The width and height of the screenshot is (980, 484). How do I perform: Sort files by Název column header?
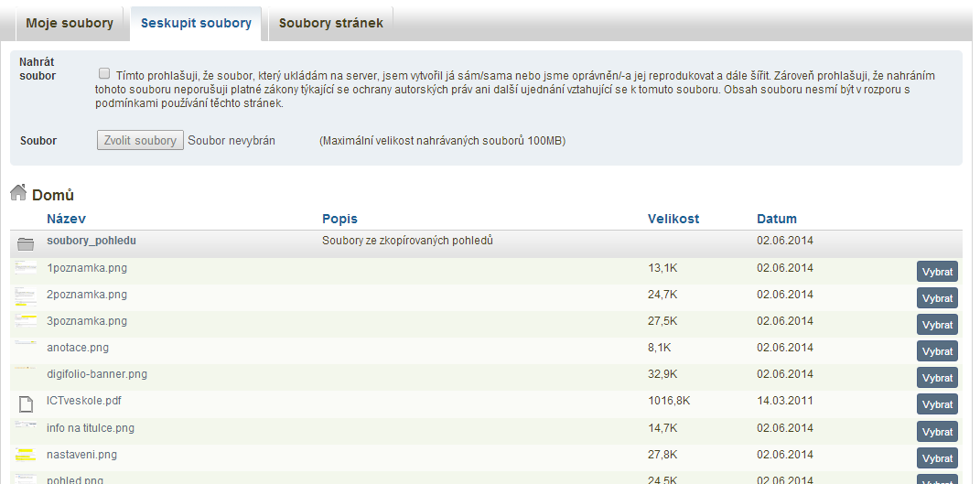[x=66, y=219]
